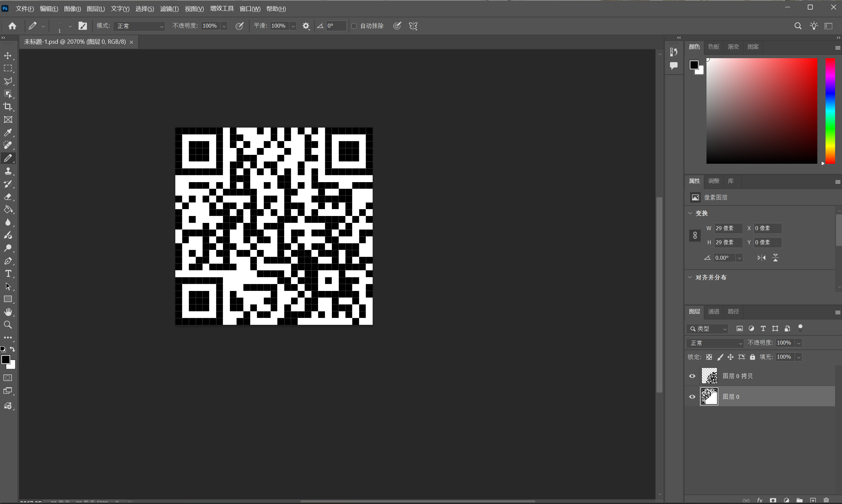This screenshot has height=504, width=842.
Task: Click the W width field
Action: coord(728,228)
